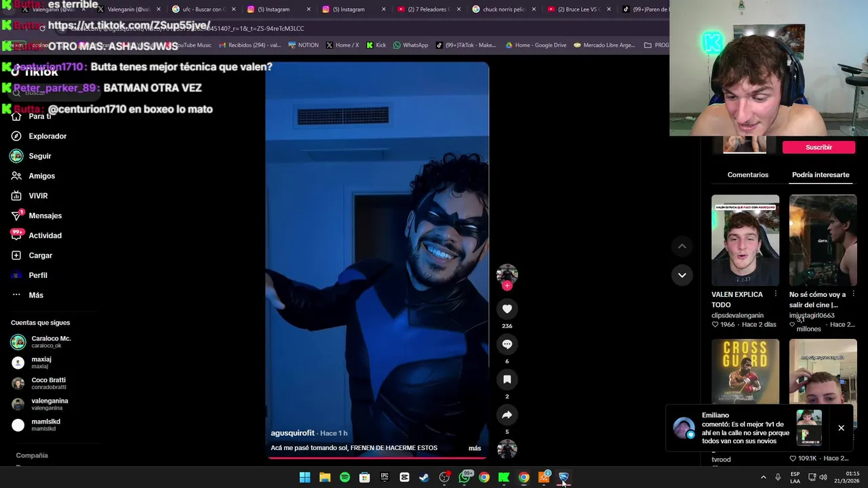Open Kick bookmark in bookmarks bar
The image size is (868, 488).
click(376, 45)
